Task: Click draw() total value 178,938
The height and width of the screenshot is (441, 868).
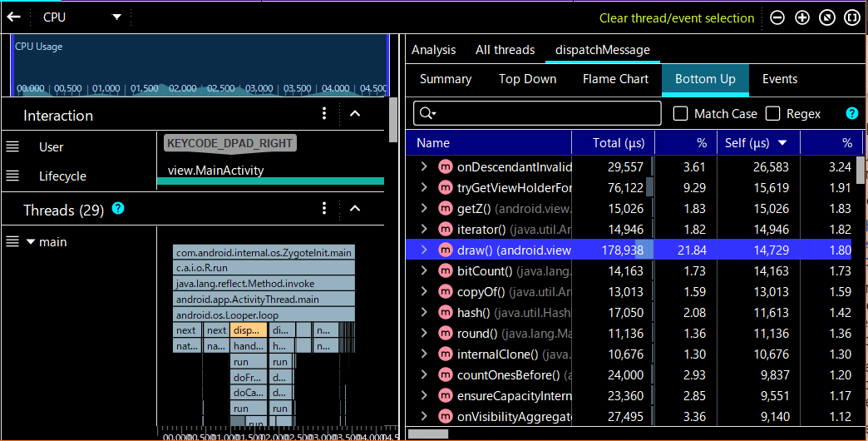Action: [x=622, y=250]
